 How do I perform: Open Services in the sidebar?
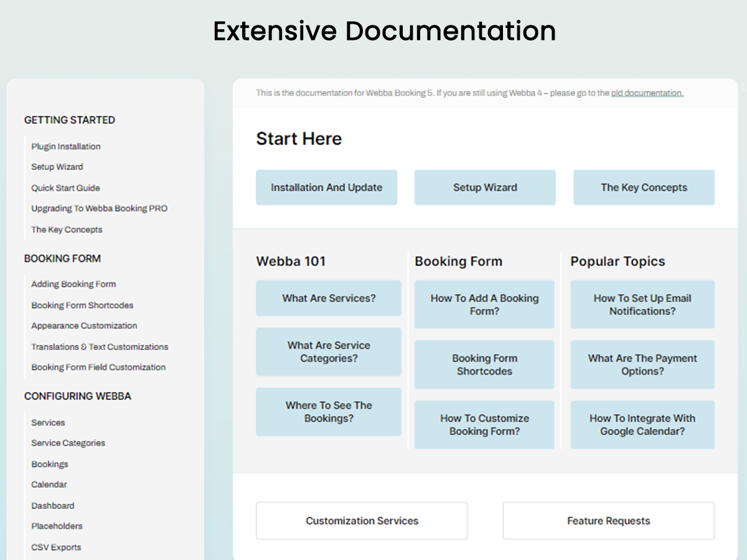pyautogui.click(x=48, y=422)
